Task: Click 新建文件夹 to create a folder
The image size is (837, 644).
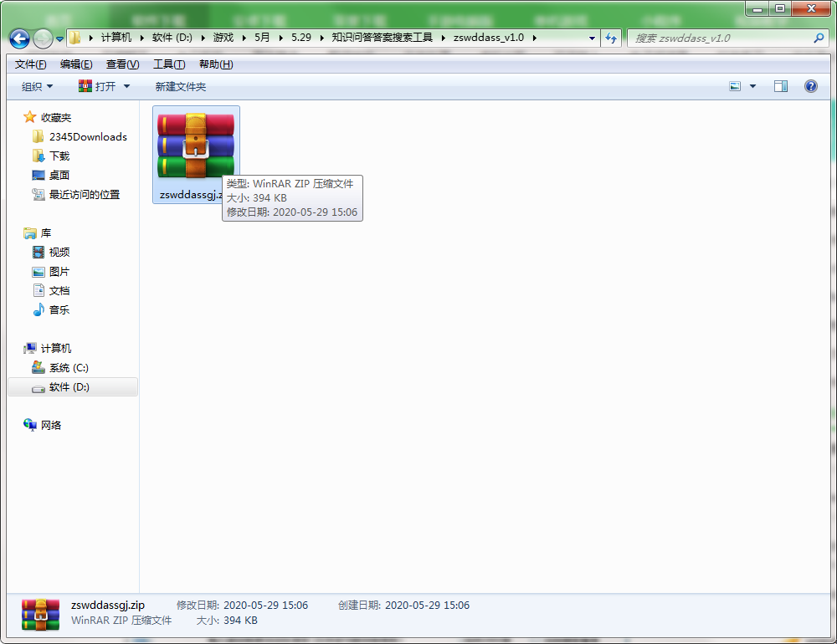Action: point(181,86)
